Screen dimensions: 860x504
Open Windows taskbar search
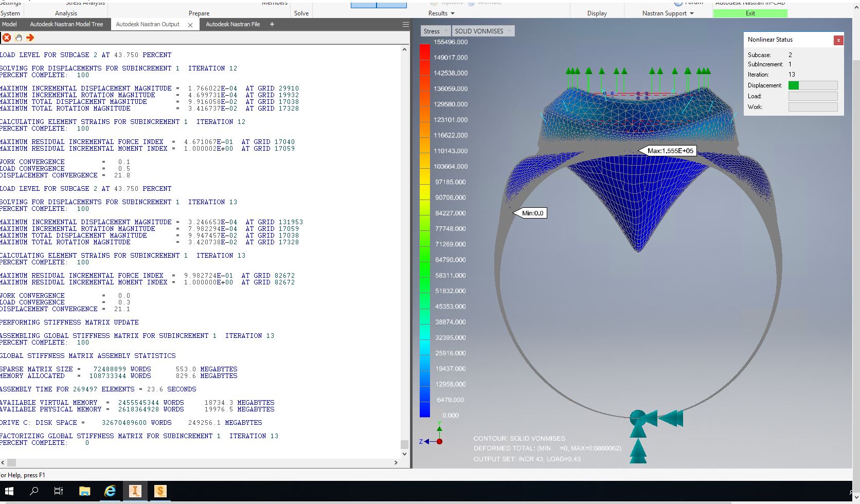point(34,491)
